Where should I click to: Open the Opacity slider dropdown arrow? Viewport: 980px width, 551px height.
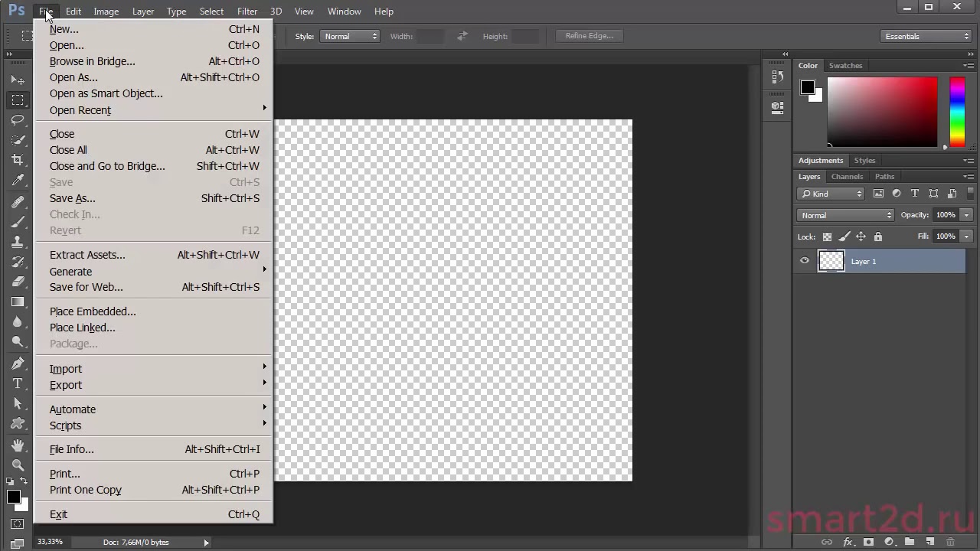966,215
